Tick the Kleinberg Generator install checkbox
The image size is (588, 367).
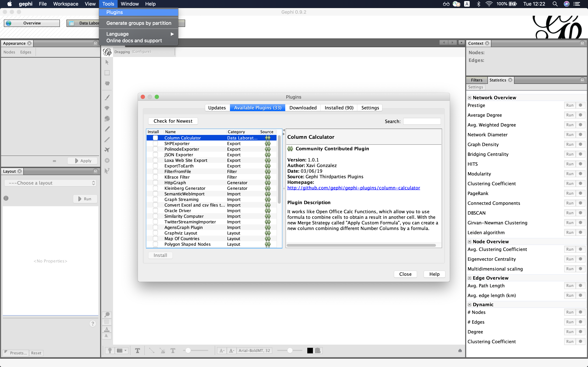click(x=155, y=188)
